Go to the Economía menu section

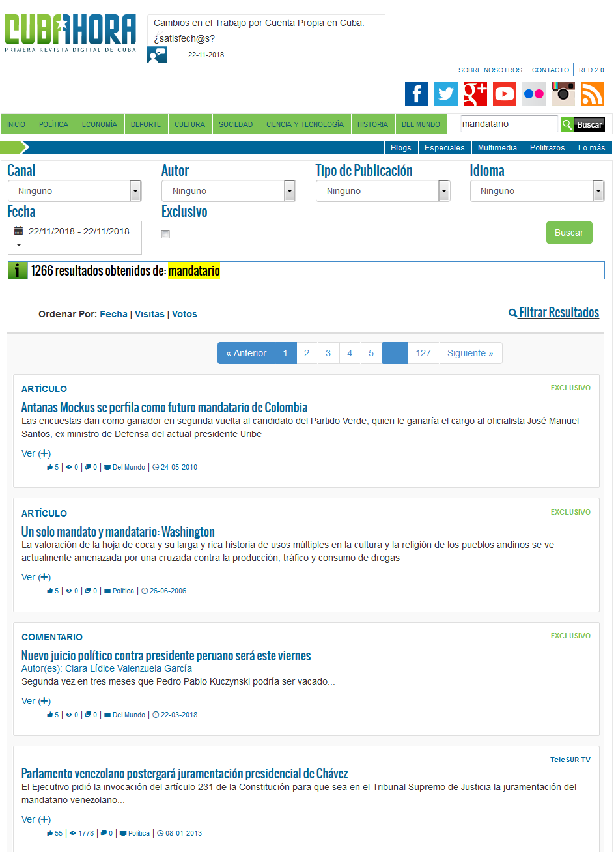click(x=100, y=124)
